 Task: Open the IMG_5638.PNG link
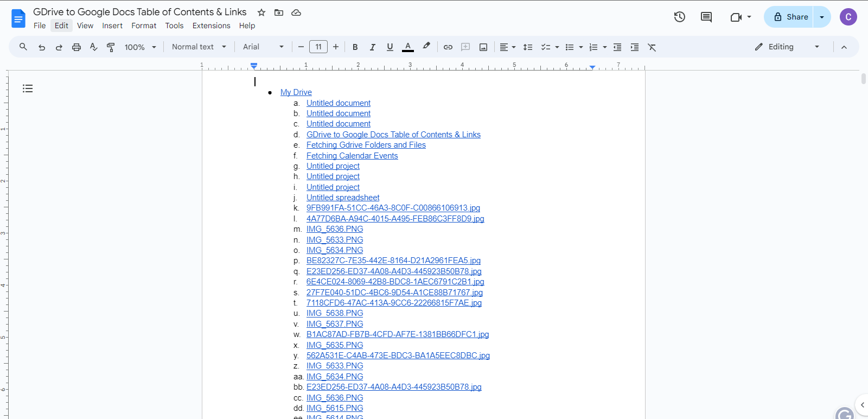335,313
